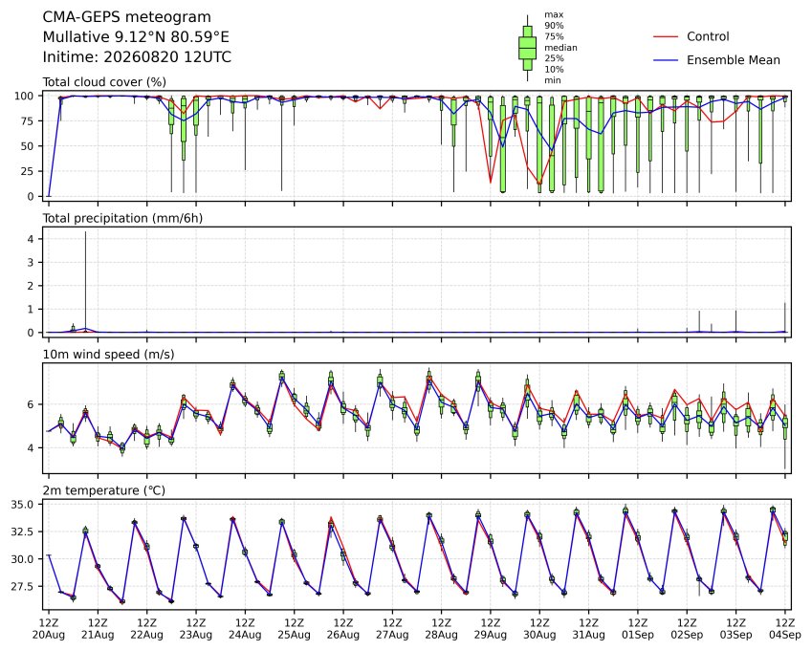Viewport: 812px width, 651px height.
Task: Click the '12Z 30Aug' time axis label
Action: 539,629
